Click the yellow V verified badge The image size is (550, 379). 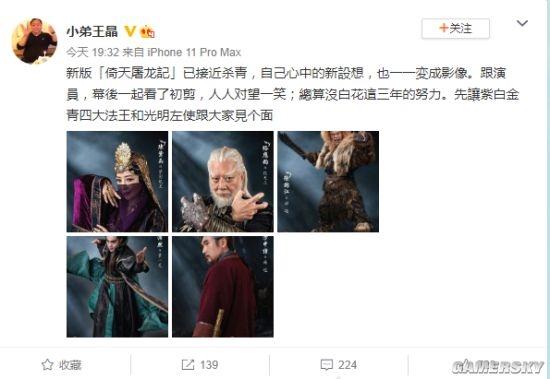pyautogui.click(x=130, y=32)
